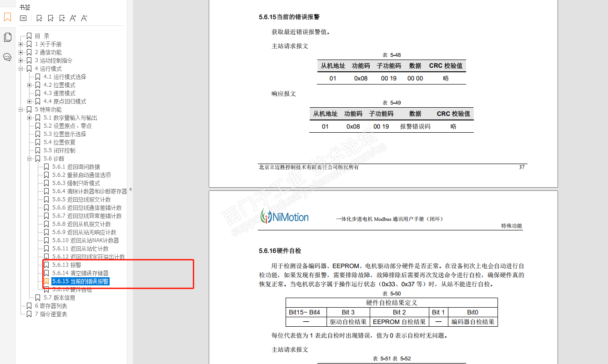Jump to bookmark '4 运行模式'
Viewport: 608px width, 364px height.
[x=48, y=69]
